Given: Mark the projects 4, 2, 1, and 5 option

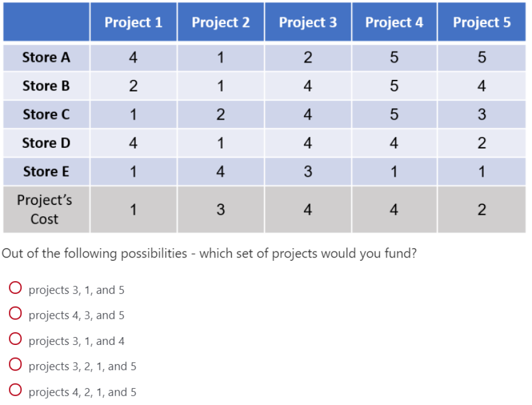Looking at the screenshot, I should tap(15, 391).
